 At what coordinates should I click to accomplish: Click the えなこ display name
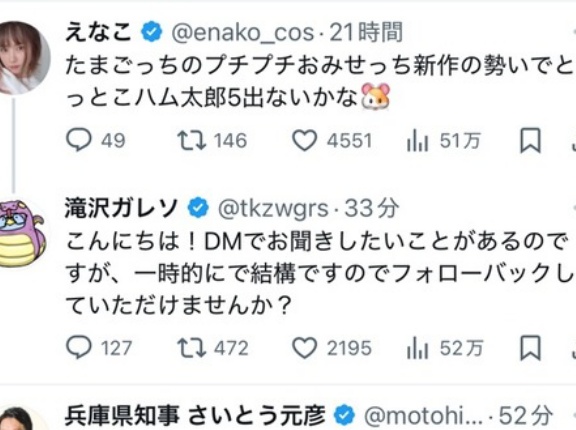tap(98, 32)
